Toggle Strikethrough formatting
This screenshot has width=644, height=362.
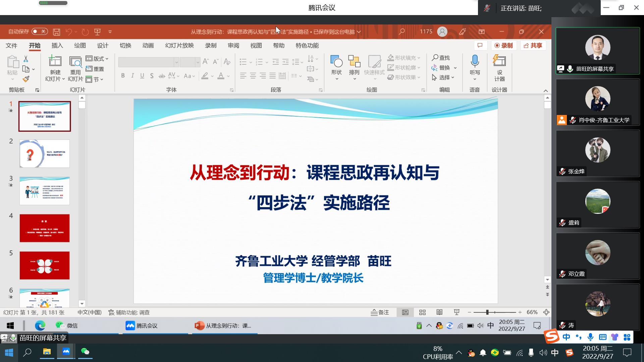pyautogui.click(x=162, y=76)
